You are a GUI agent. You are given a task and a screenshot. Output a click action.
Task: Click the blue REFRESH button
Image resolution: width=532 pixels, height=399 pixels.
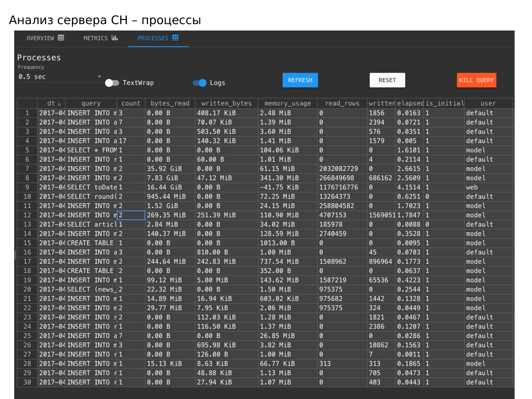[x=300, y=80]
